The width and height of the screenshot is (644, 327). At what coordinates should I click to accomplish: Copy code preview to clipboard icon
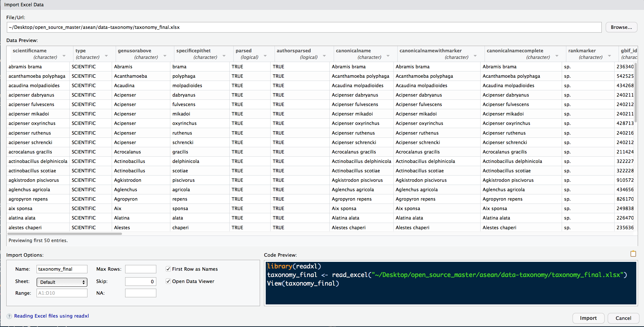(633, 254)
